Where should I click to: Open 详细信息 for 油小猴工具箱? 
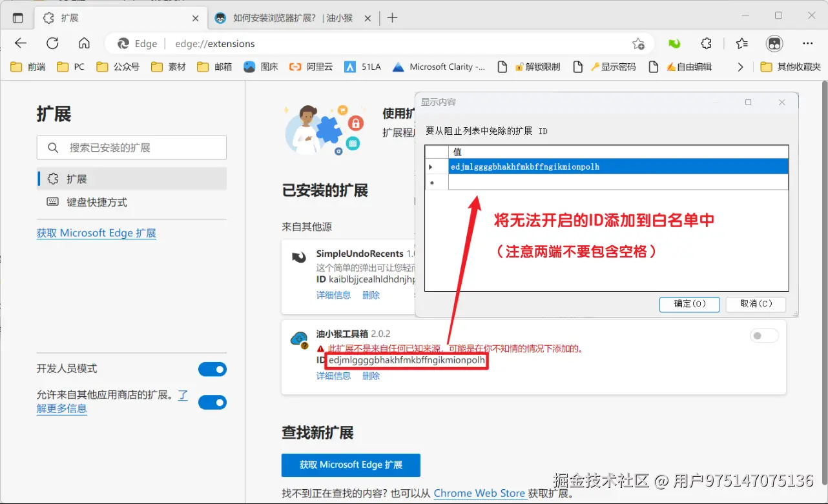[333, 376]
